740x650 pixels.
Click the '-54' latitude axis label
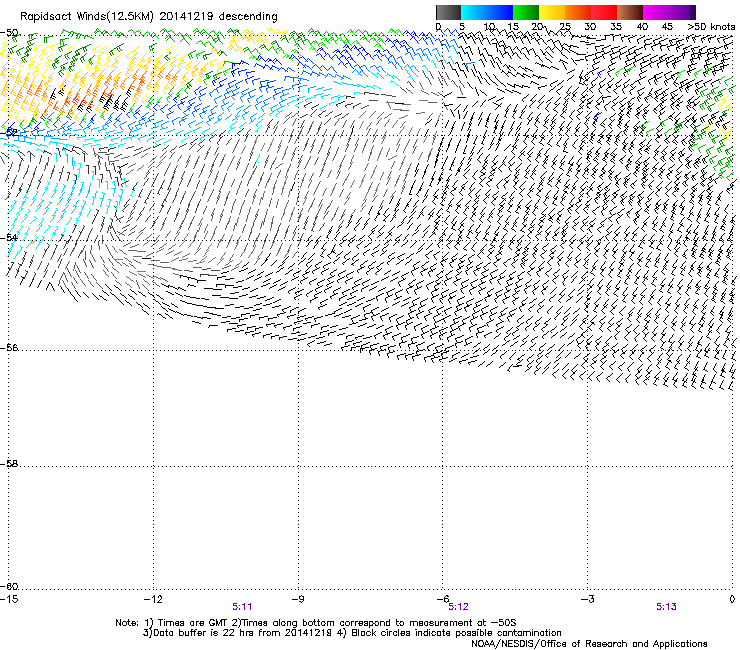tap(10, 237)
